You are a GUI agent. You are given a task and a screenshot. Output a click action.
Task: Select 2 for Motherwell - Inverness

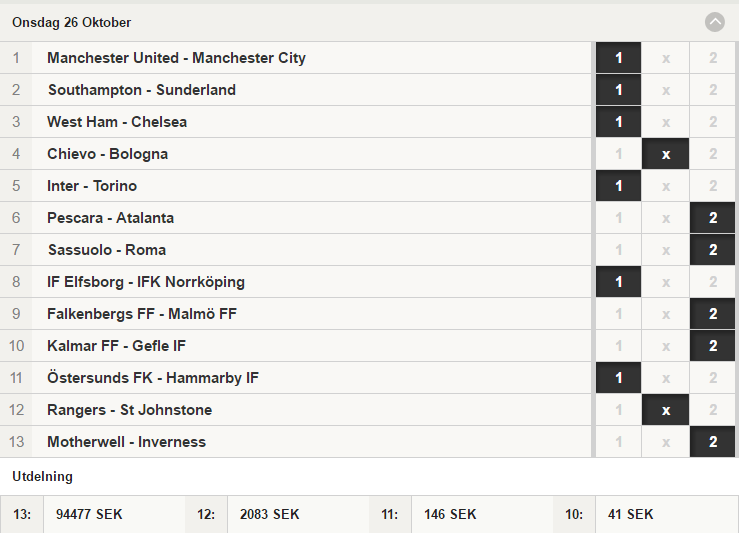pyautogui.click(x=713, y=442)
